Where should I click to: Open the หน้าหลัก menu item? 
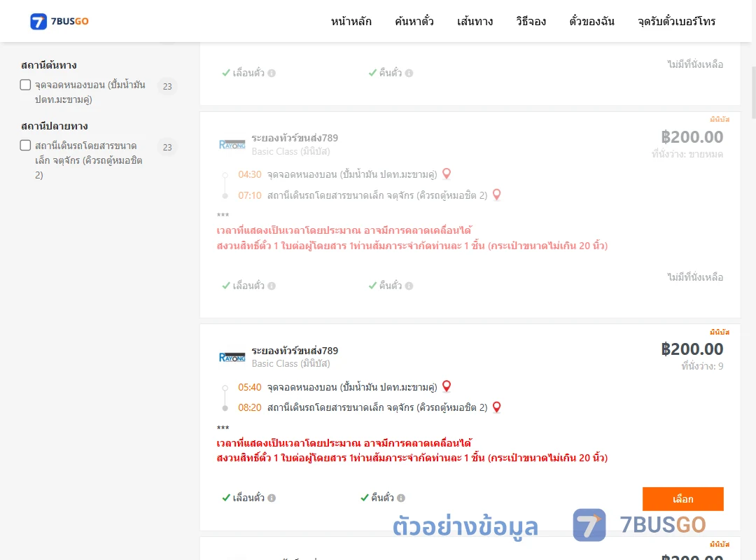[x=351, y=21]
